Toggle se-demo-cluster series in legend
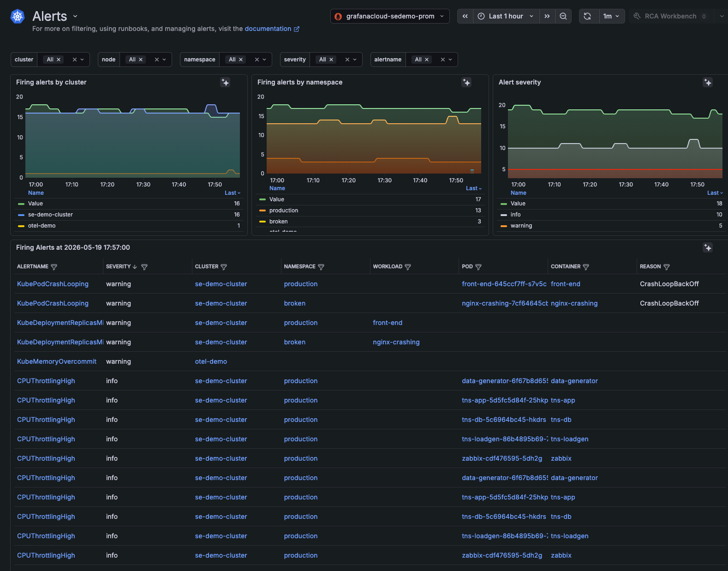 tap(50, 215)
